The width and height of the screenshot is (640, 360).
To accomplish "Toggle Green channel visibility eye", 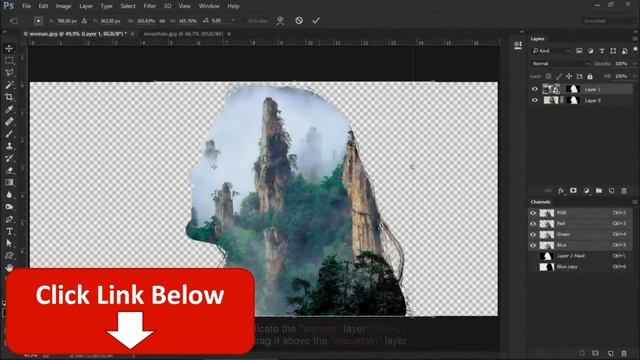I will (x=533, y=234).
